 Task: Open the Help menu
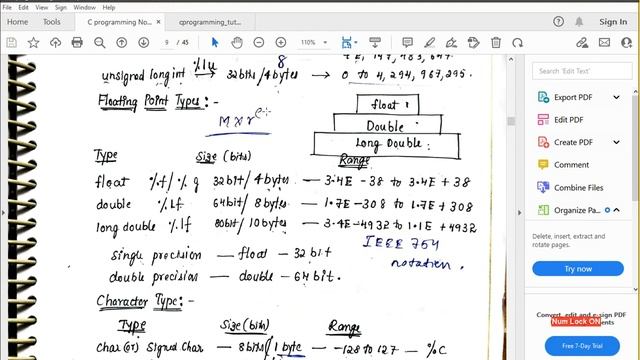tap(109, 7)
